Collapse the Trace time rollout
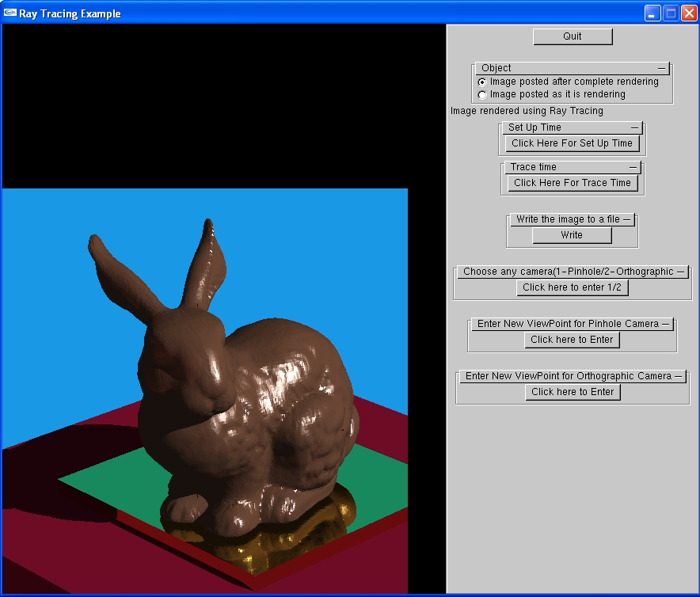700x597 pixels. coord(572,167)
